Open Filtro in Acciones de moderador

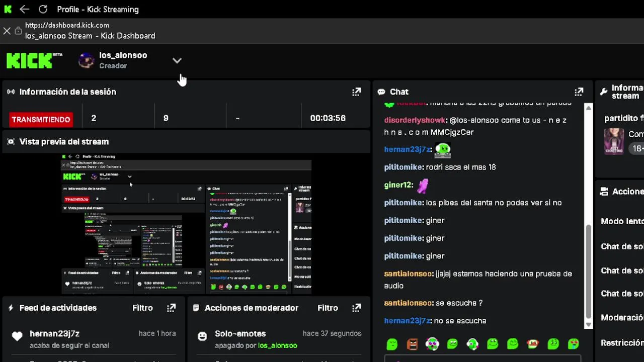pyautogui.click(x=328, y=308)
